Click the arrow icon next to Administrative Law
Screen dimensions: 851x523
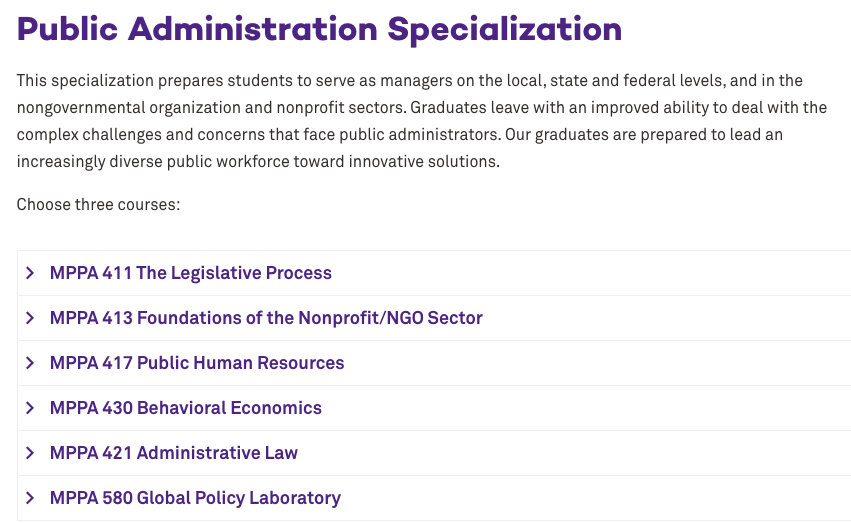pyautogui.click(x=30, y=453)
